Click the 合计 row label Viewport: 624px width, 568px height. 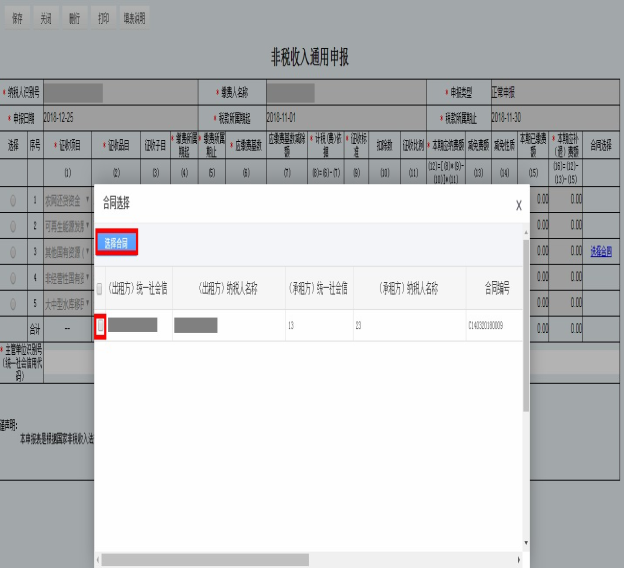pos(35,329)
